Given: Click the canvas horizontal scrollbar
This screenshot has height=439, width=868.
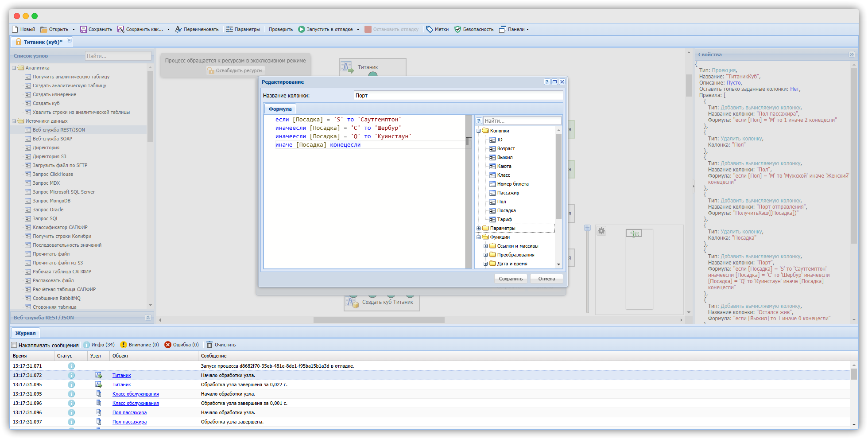Looking at the screenshot, I should coord(379,320).
